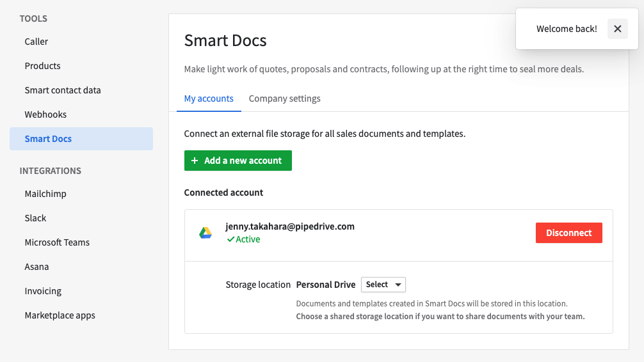Click the Welcome back! message text
Viewport: 644px width, 362px height.
(567, 29)
